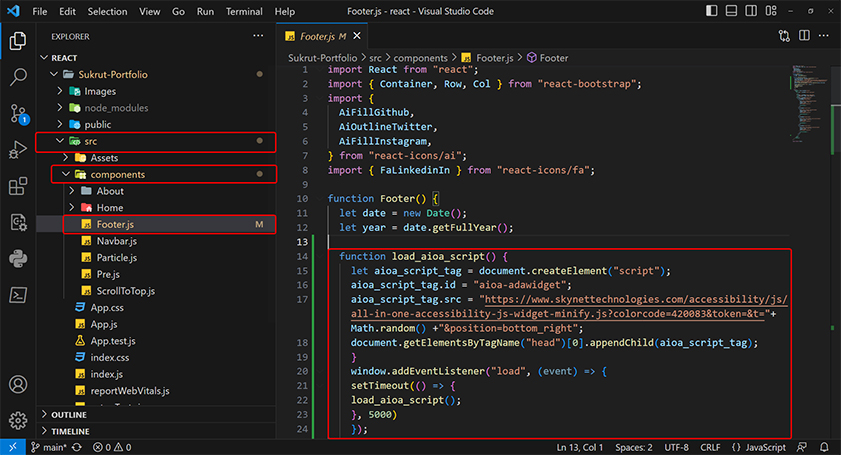
Task: Open App.test.js from the explorer
Action: (x=156, y=341)
